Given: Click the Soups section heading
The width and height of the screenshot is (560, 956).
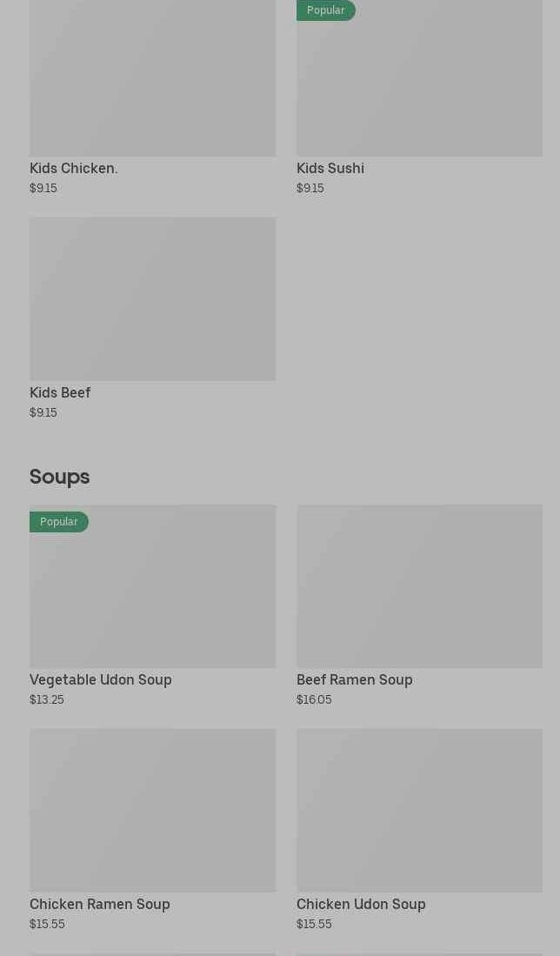Looking at the screenshot, I should coord(60,477).
